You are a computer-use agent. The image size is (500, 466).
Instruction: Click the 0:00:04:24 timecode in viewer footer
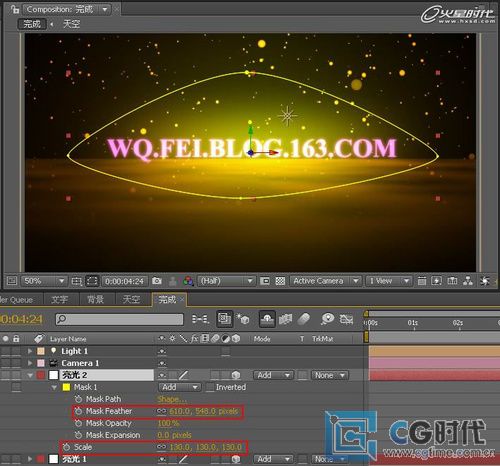tap(124, 281)
